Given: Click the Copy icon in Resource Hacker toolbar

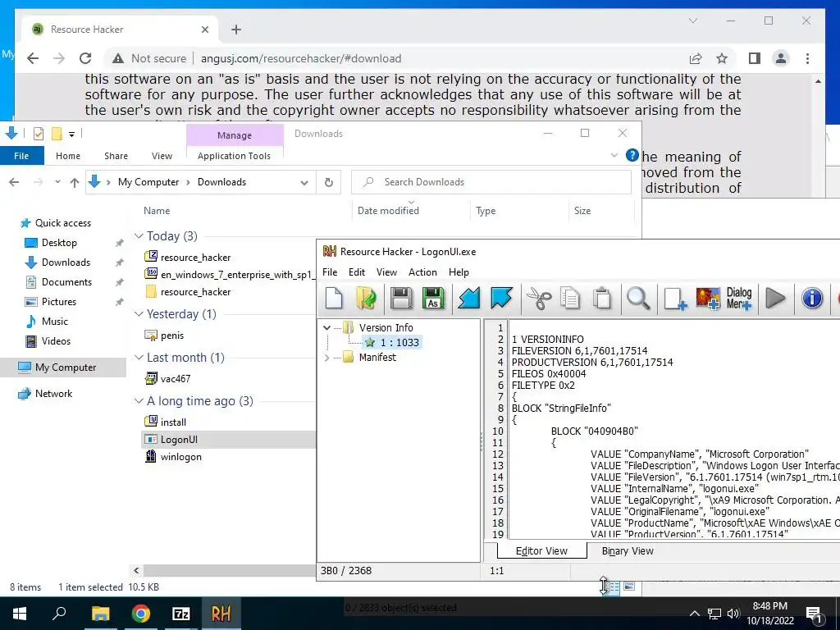Looking at the screenshot, I should (x=570, y=298).
